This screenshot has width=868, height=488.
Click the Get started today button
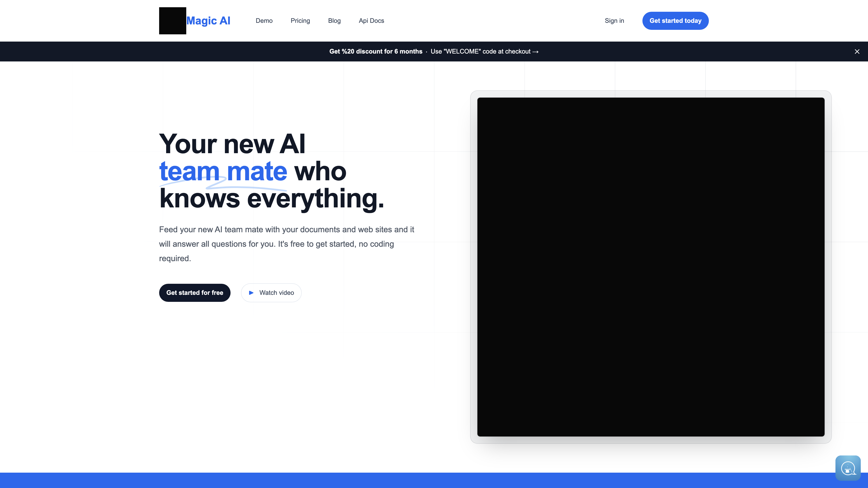tap(675, 20)
